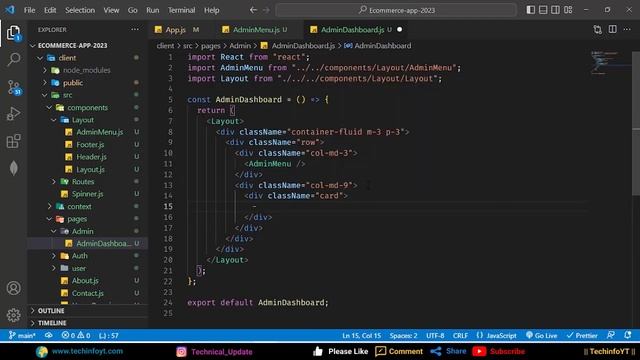
Task: Click the Go Live button in status bar
Action: click(541, 336)
